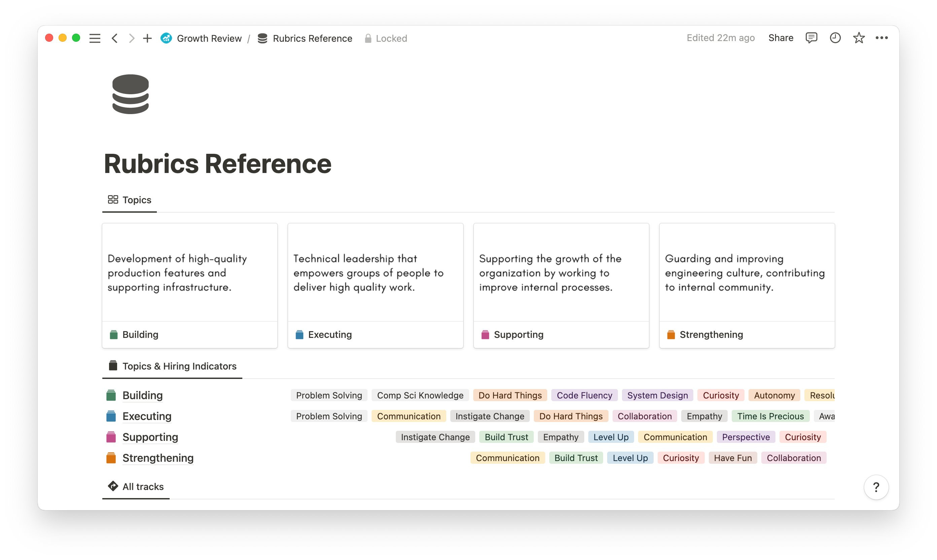Open the Share menu

(x=780, y=38)
